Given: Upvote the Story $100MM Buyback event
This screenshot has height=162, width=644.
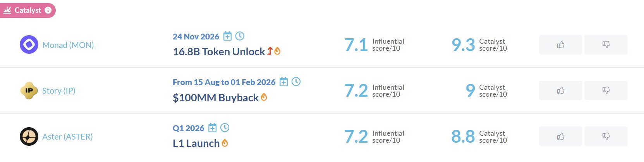Looking at the screenshot, I should (560, 90).
